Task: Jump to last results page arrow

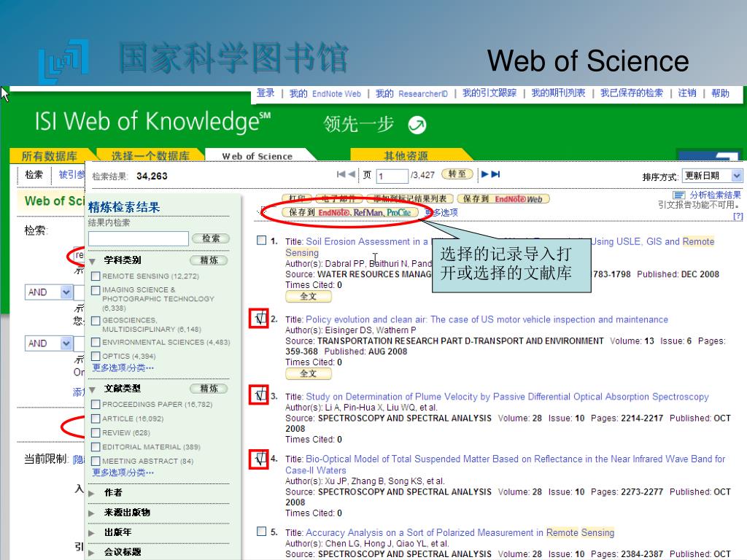Action: click(x=496, y=174)
